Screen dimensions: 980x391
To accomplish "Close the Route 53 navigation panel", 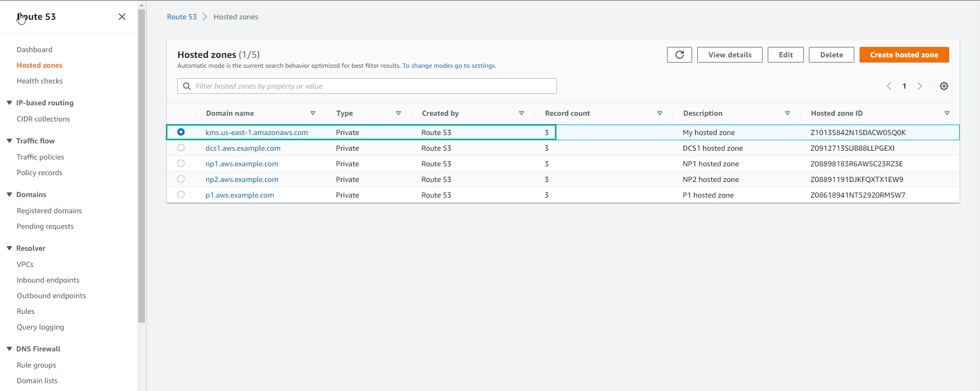I will (122, 17).
